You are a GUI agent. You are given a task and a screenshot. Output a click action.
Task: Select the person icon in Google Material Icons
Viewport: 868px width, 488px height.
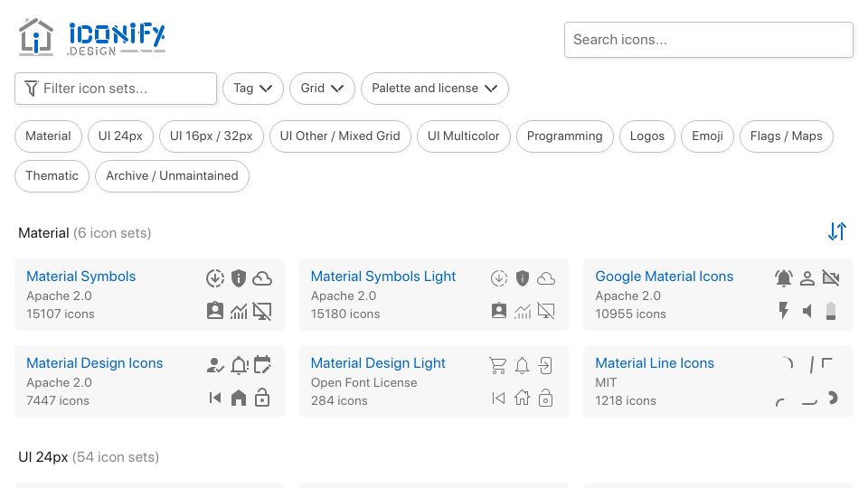807,278
